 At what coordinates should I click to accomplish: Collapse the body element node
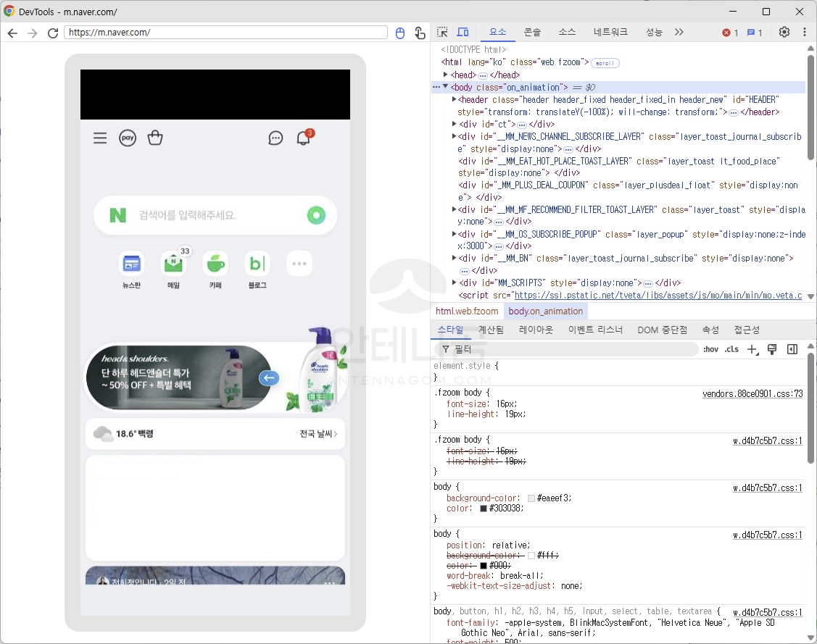[x=446, y=87]
